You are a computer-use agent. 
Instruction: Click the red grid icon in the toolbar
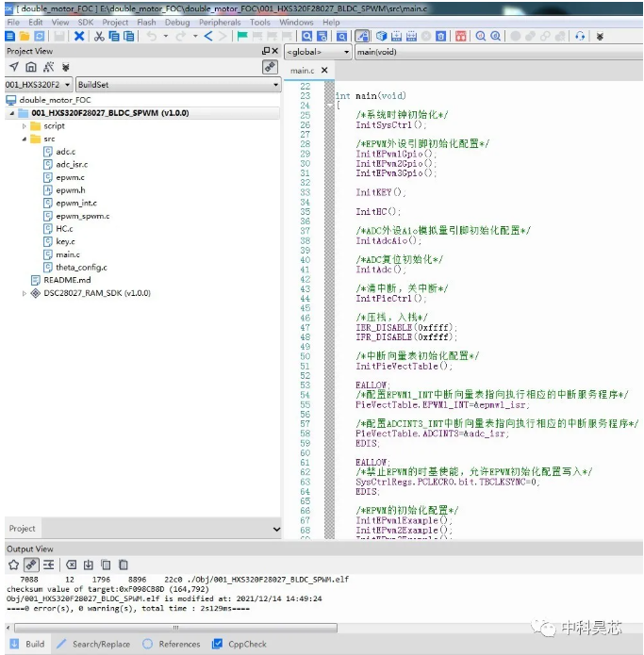(460, 37)
